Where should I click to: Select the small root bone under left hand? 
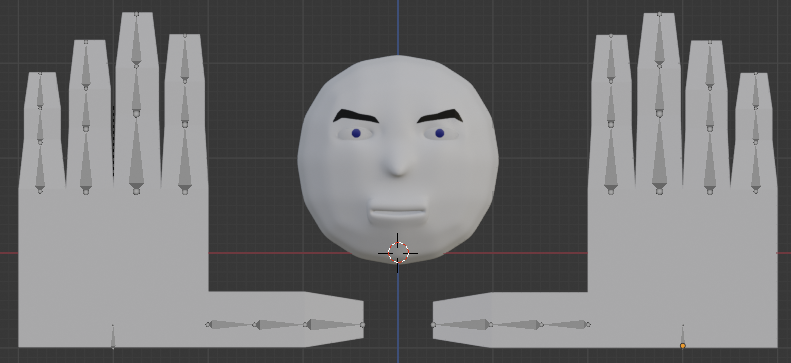point(112,337)
